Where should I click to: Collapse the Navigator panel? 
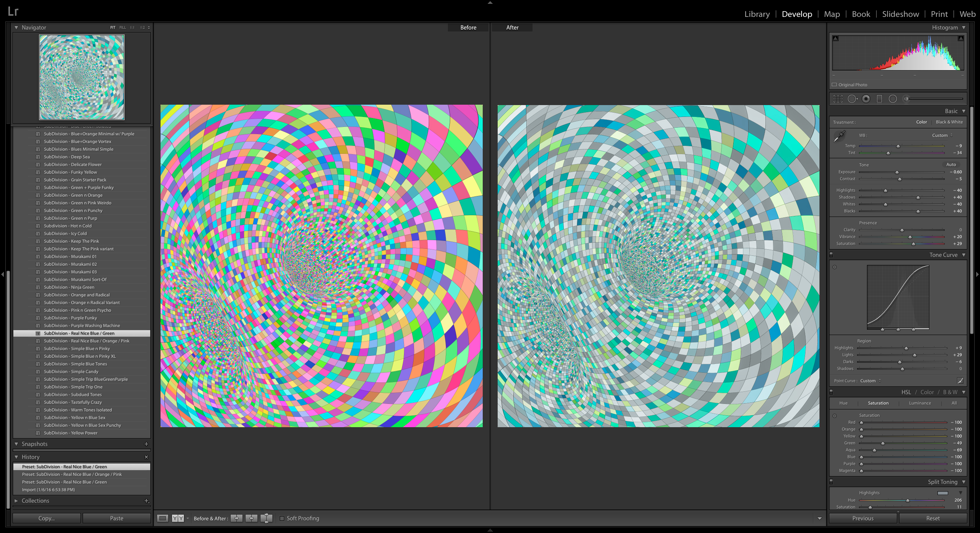[x=16, y=28]
